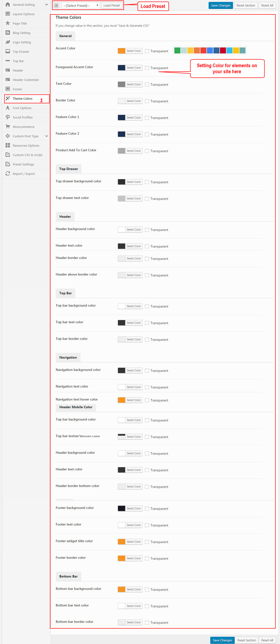Click the Woocommerce cart icon

[x=8, y=126]
